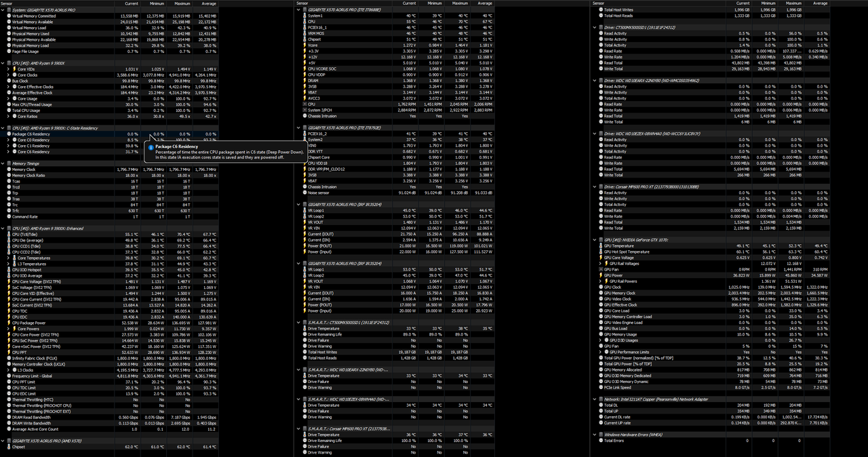Click the GPU [#0]: NVIDIA GeForce GTX 1070 section icon
This screenshot has height=457, width=868.
(601, 240)
